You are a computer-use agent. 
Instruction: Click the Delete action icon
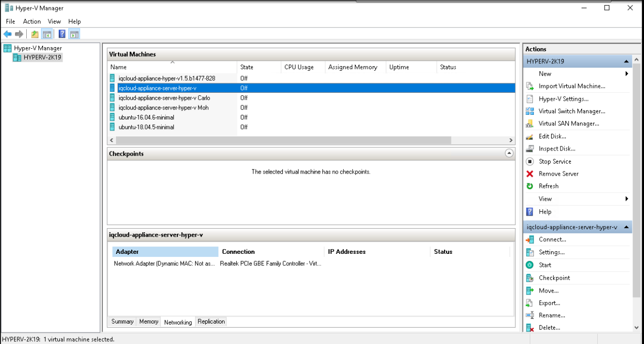pos(530,328)
